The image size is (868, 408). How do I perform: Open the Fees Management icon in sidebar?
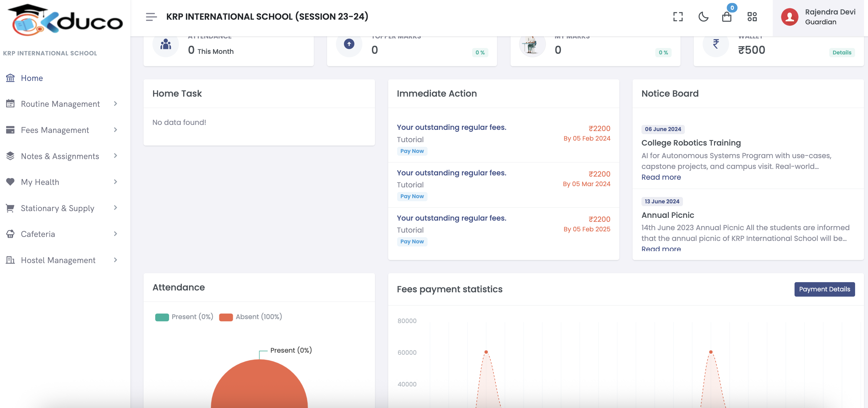tap(10, 130)
